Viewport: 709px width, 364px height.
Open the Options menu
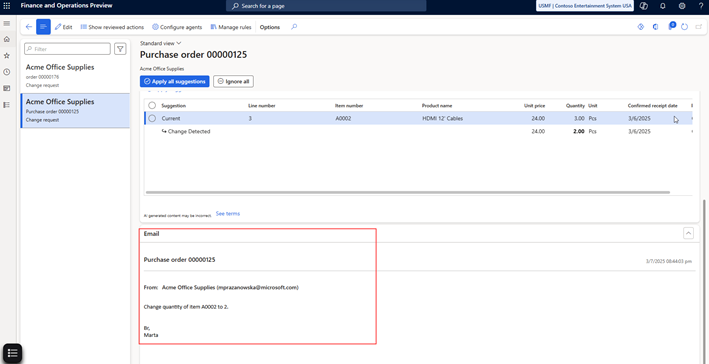tap(270, 27)
